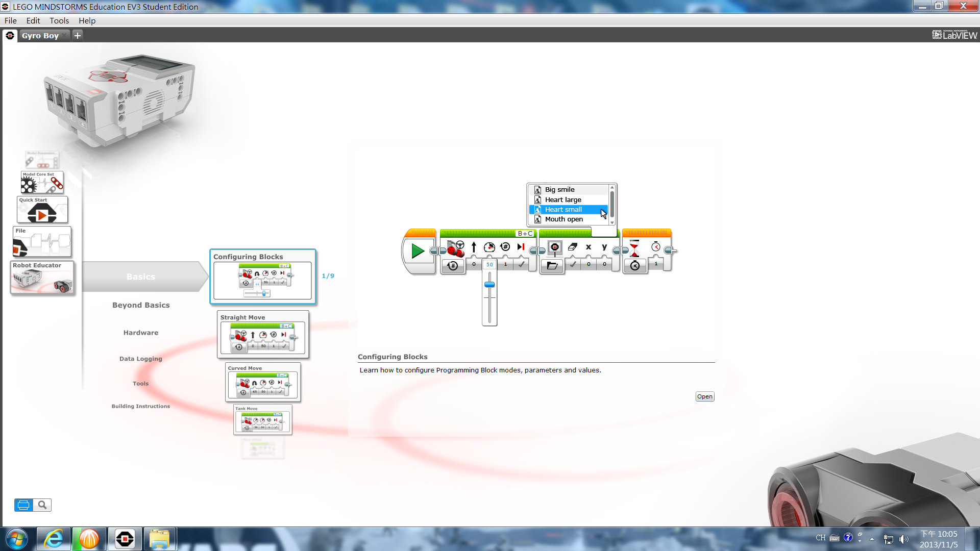This screenshot has height=551, width=980.
Task: Open the Display block mode selector folder
Action: 552,265
